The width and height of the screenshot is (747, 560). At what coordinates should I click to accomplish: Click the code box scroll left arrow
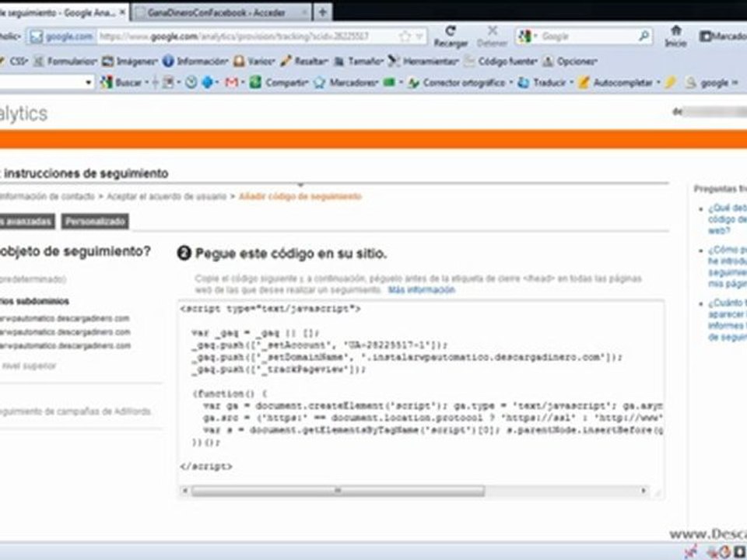185,491
